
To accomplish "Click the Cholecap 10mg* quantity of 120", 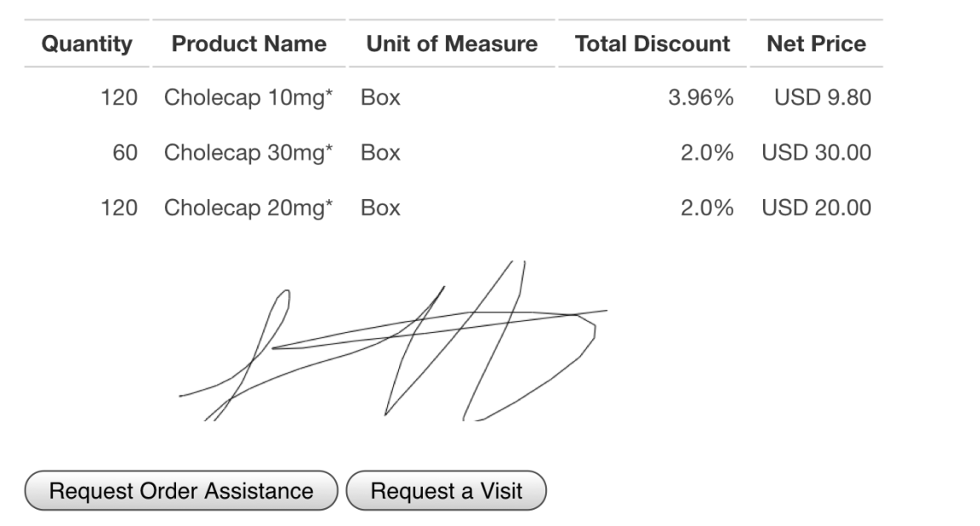I will [x=119, y=98].
